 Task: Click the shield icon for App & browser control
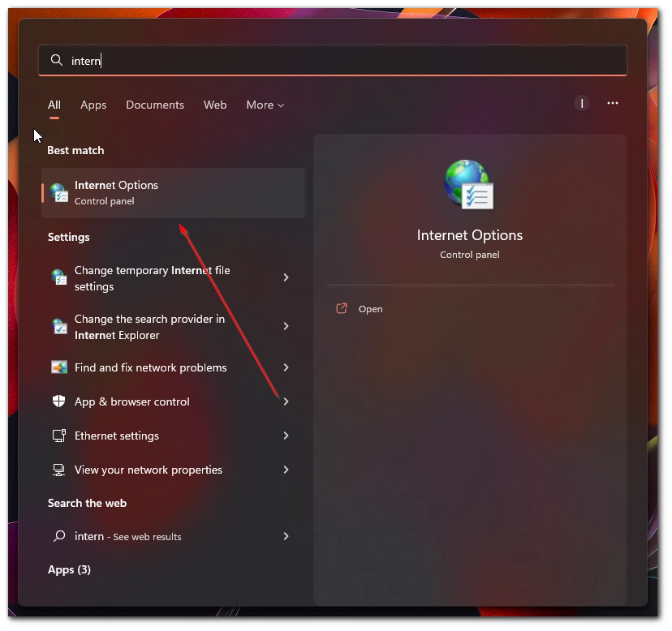(58, 401)
